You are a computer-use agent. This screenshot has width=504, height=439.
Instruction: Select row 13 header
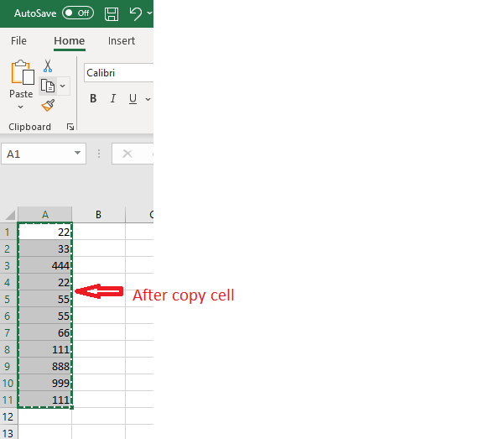(x=8, y=432)
